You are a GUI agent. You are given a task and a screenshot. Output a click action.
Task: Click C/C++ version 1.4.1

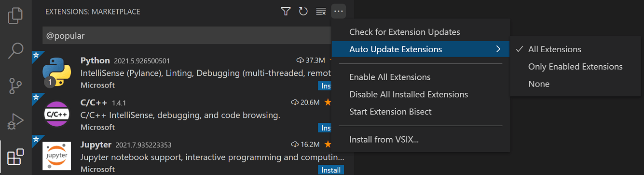(119, 103)
